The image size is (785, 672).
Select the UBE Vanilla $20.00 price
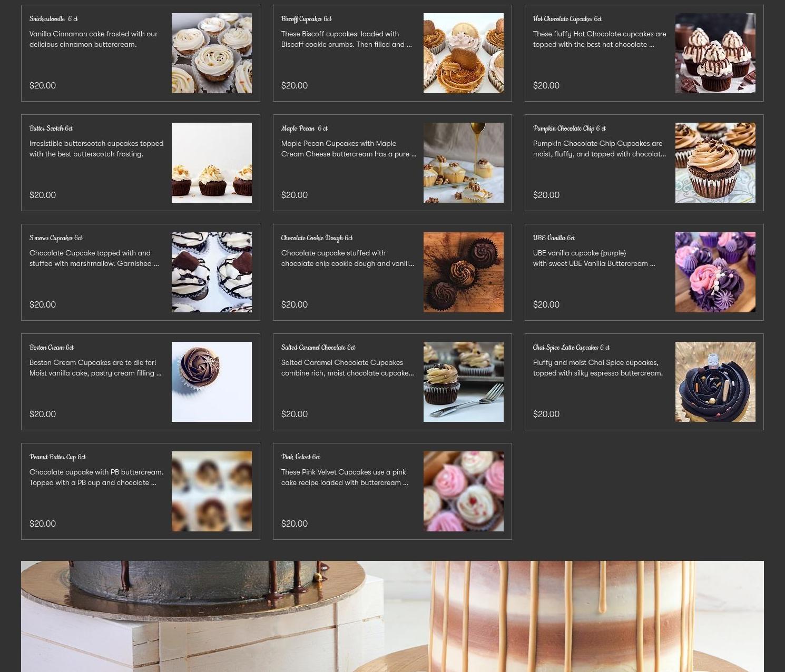[546, 304]
